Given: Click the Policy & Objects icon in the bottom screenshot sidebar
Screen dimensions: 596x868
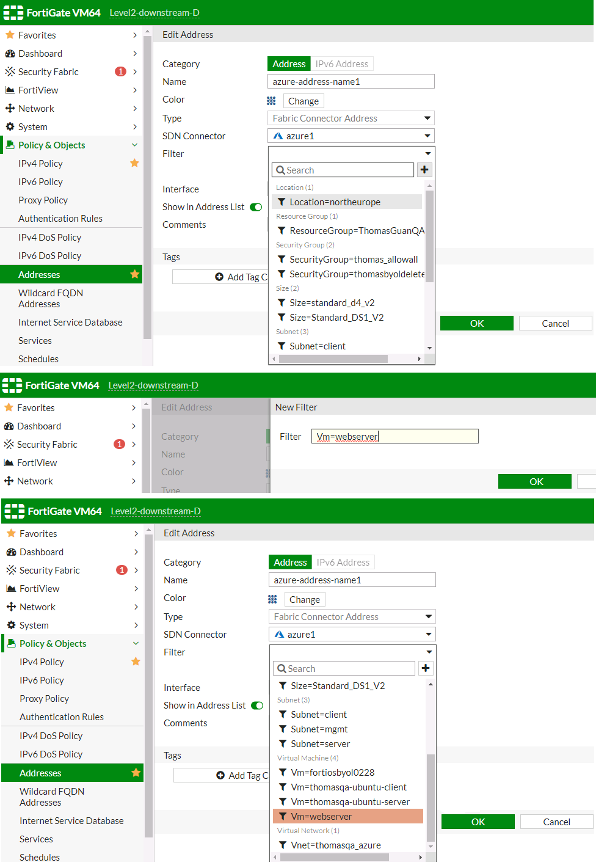Looking at the screenshot, I should click(x=11, y=643).
